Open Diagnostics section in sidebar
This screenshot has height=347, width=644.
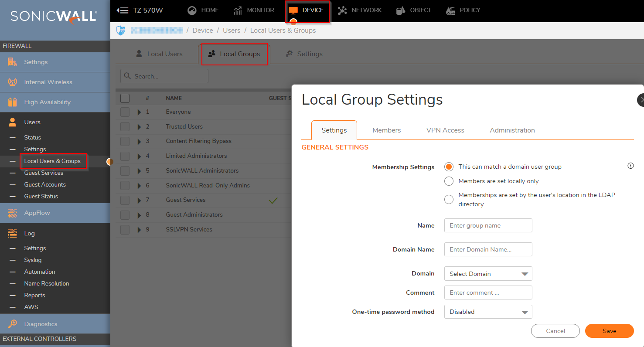[x=41, y=324]
